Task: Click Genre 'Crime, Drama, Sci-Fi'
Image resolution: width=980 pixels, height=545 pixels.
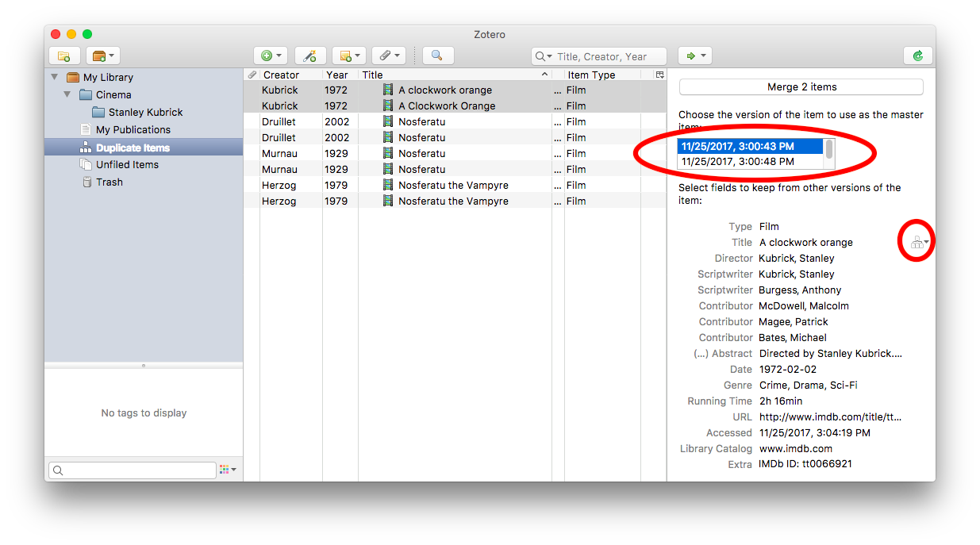Action: pos(808,385)
